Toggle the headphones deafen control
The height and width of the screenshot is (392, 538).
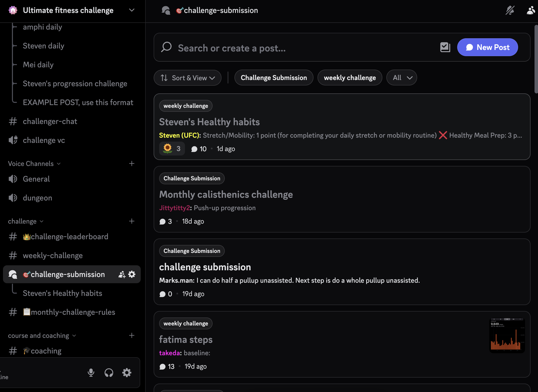pos(109,373)
